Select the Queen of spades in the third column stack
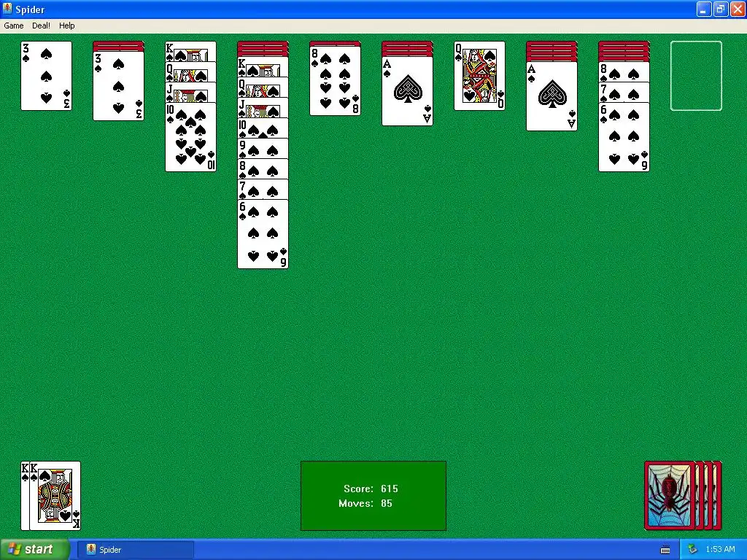The width and height of the screenshot is (747, 560). (190, 71)
